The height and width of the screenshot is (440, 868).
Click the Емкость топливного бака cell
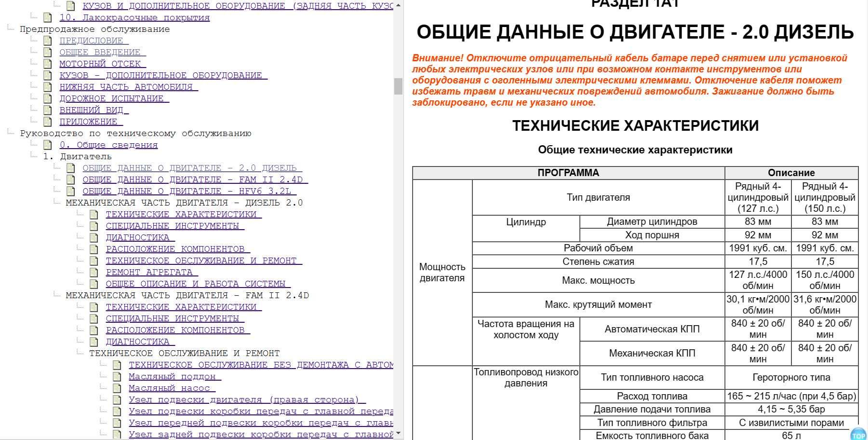652,435
